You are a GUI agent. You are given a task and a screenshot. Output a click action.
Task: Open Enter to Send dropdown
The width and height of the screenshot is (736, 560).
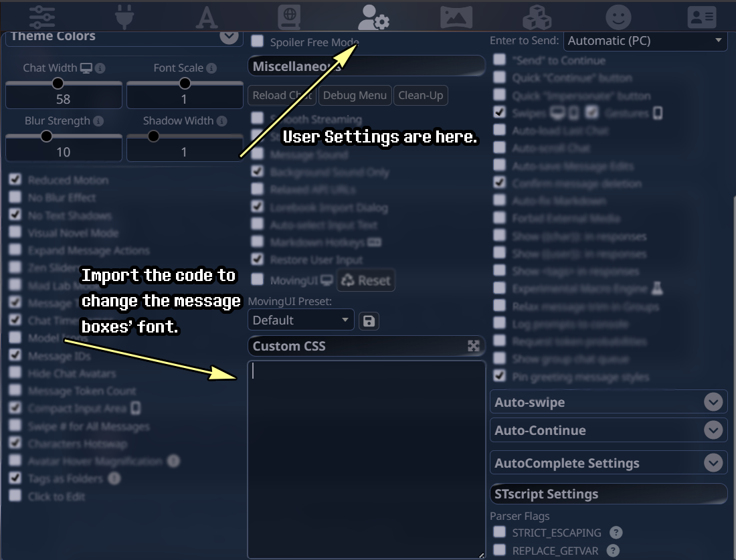(646, 41)
